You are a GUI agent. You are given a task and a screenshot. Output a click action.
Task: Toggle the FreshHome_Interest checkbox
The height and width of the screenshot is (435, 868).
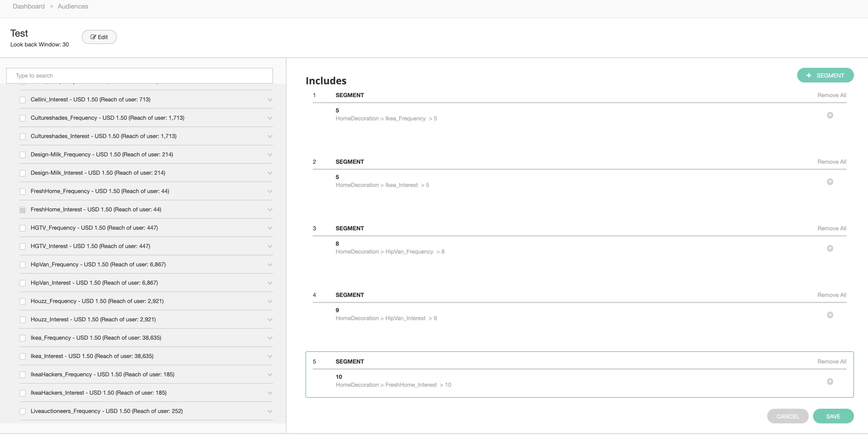(x=23, y=210)
